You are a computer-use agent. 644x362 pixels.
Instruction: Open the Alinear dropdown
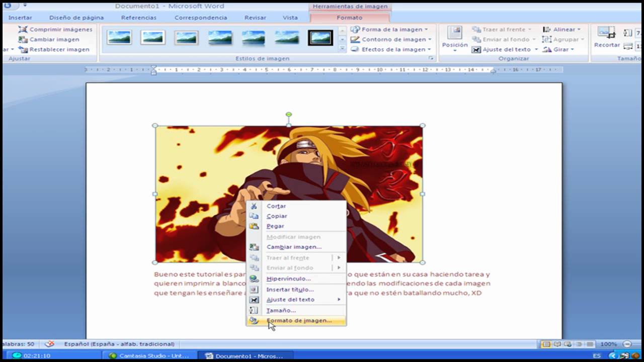pos(561,29)
